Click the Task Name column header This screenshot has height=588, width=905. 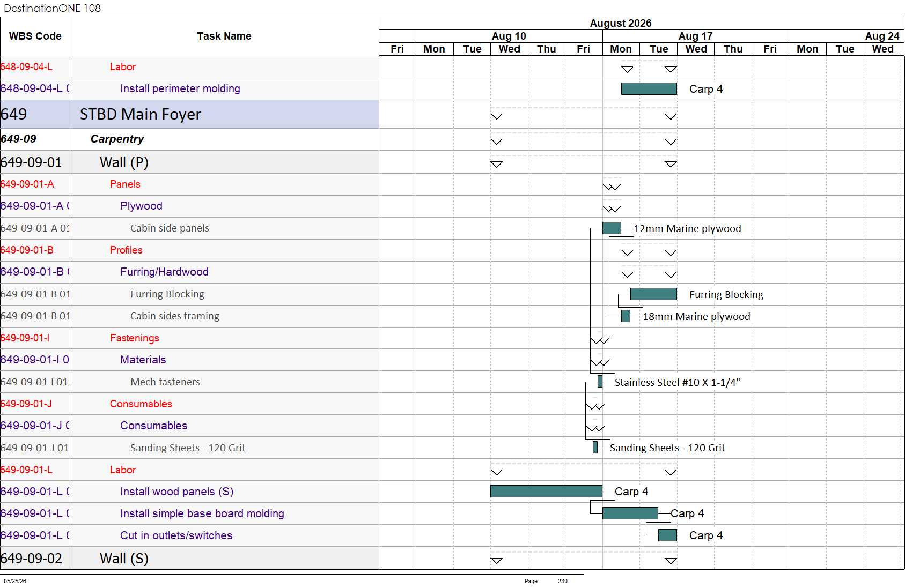click(x=224, y=36)
